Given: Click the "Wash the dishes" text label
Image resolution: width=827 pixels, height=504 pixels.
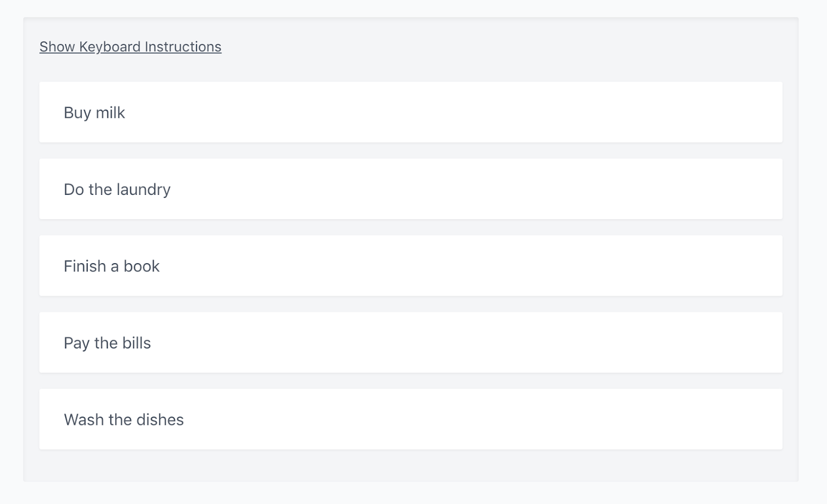Looking at the screenshot, I should 124,420.
